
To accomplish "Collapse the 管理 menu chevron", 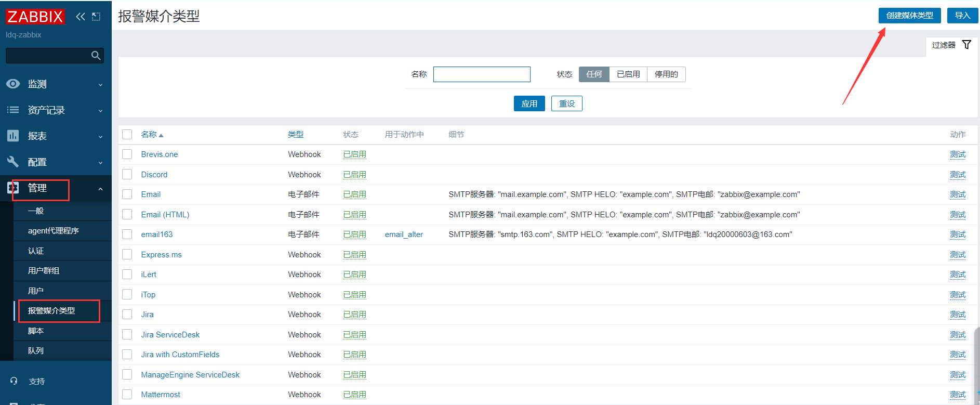I will tap(100, 189).
